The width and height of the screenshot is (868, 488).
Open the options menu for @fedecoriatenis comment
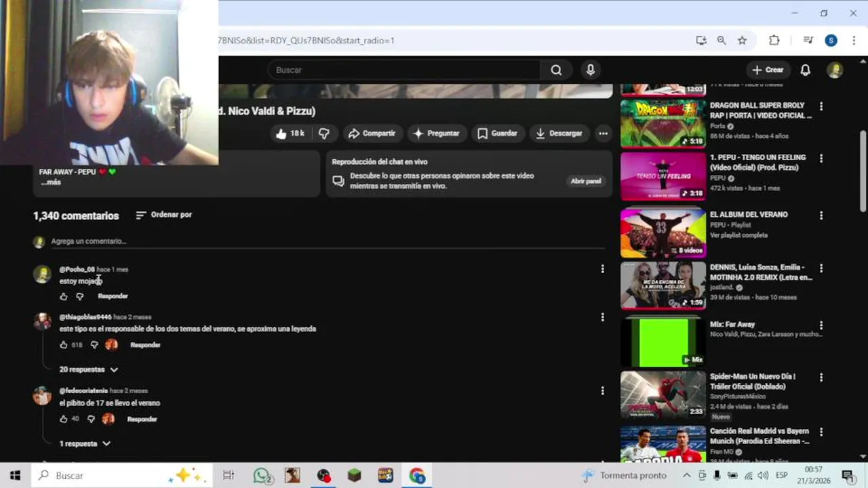pos(602,390)
